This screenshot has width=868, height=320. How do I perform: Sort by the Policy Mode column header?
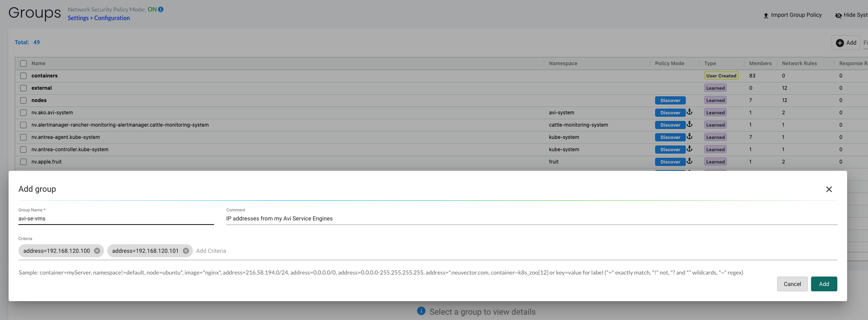point(669,64)
